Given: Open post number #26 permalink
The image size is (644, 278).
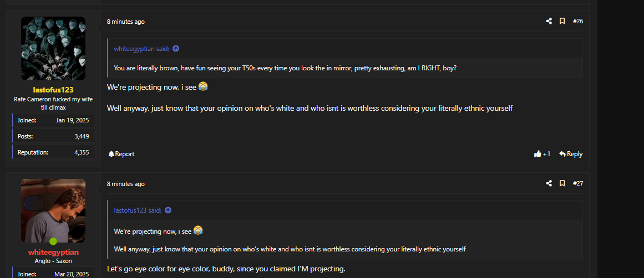Looking at the screenshot, I should click(578, 21).
